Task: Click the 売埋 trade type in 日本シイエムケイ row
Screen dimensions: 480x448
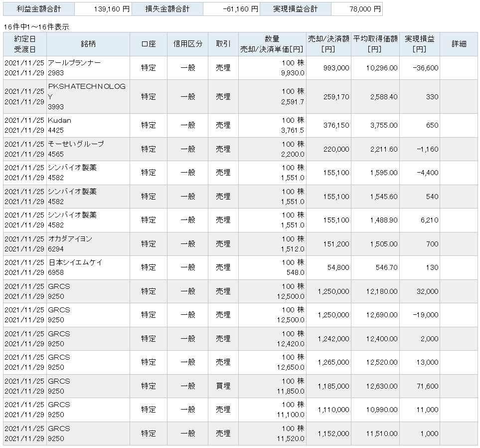Action: [x=223, y=267]
